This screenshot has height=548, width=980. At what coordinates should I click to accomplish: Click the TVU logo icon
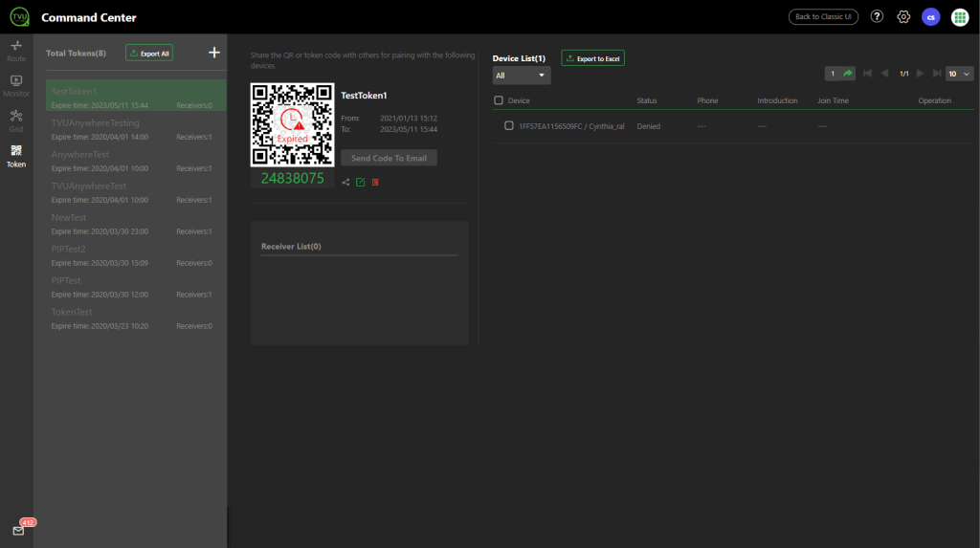click(x=19, y=17)
